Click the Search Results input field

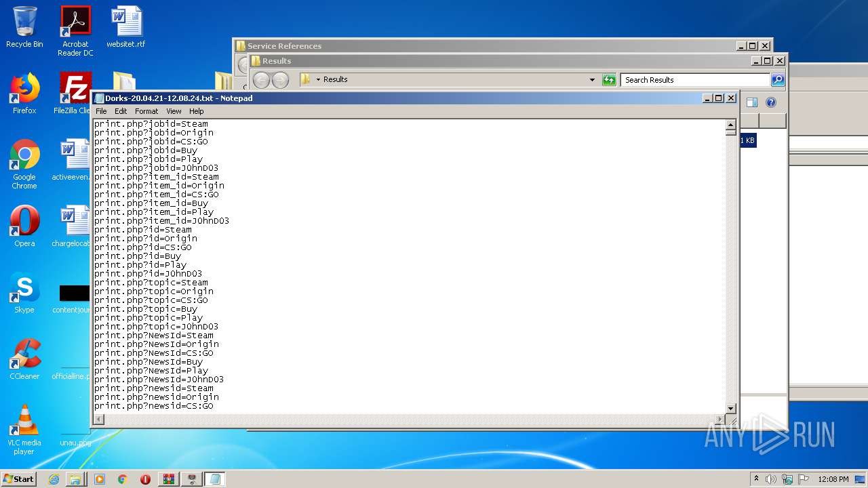(x=696, y=80)
